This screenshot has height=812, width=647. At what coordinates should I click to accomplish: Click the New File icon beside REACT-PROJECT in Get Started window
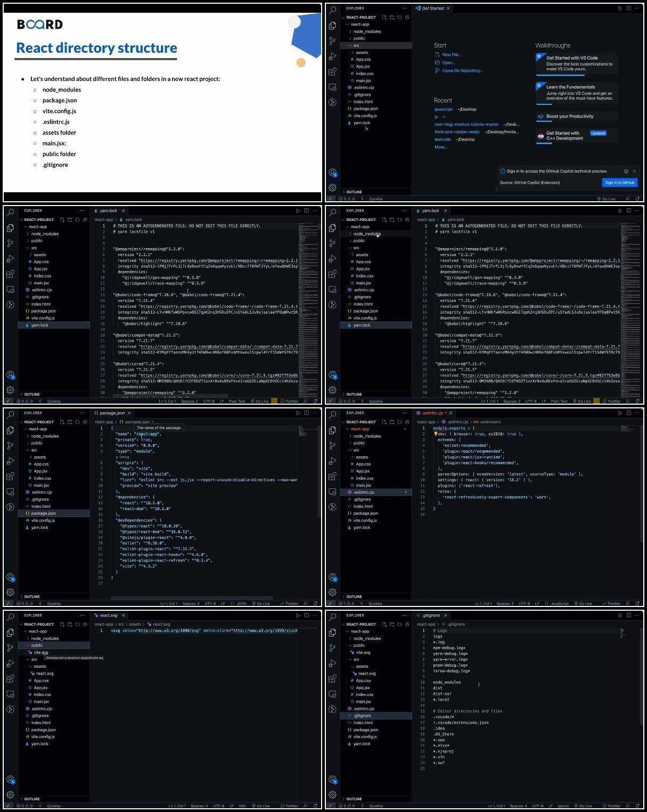(384, 18)
